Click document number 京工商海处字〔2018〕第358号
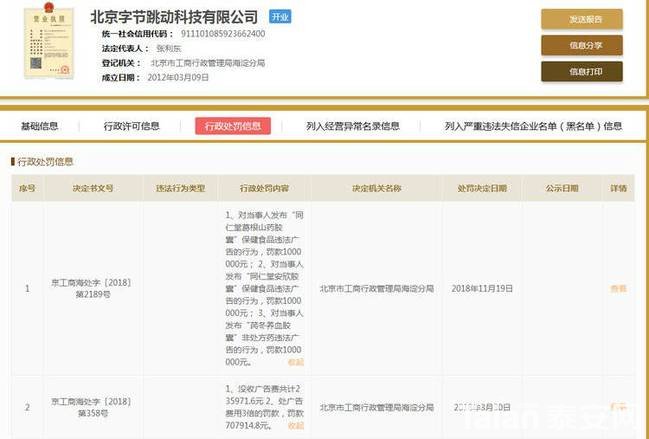Image resolution: width=649 pixels, height=439 pixels. (91, 407)
